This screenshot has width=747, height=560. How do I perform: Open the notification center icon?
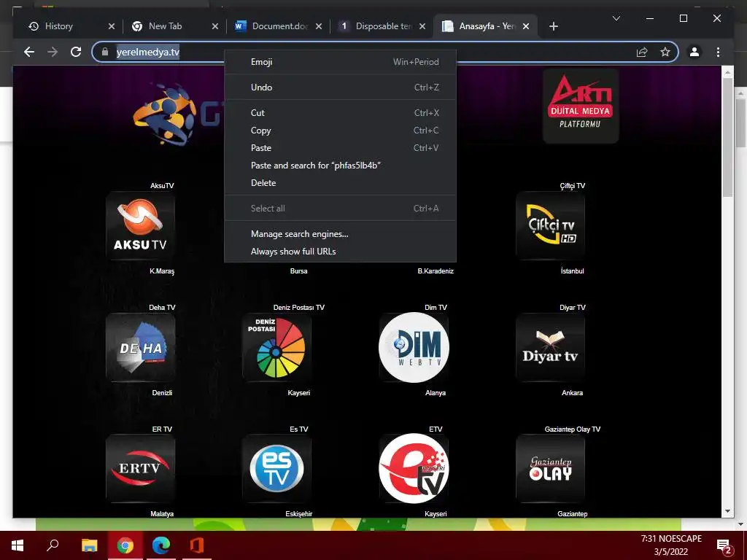point(724,546)
